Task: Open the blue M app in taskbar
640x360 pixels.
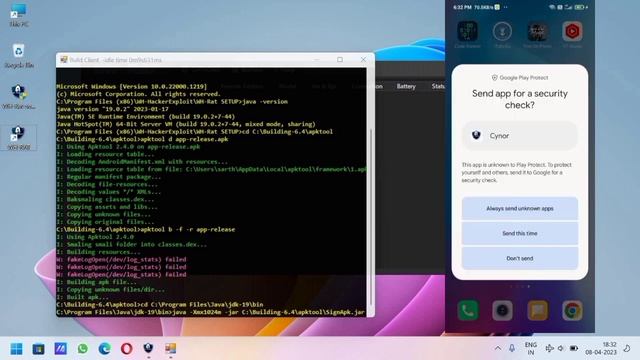Action: point(60,349)
